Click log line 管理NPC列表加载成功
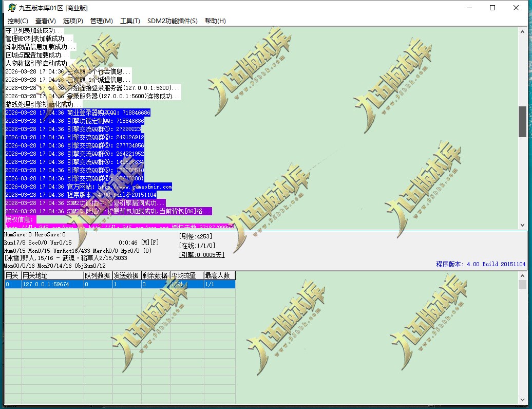The width and height of the screenshot is (532, 409). [39, 39]
